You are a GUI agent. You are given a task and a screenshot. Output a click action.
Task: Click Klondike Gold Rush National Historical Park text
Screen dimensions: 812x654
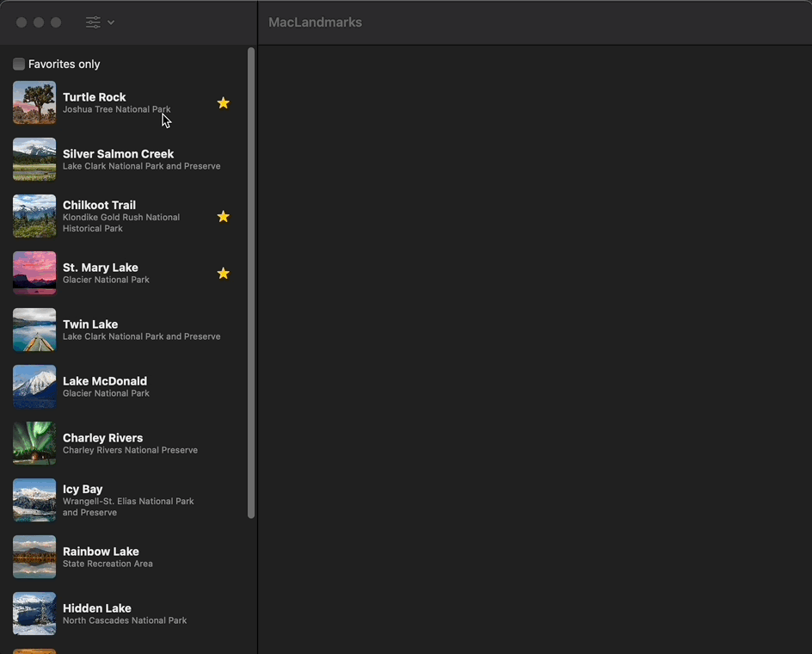tap(121, 223)
